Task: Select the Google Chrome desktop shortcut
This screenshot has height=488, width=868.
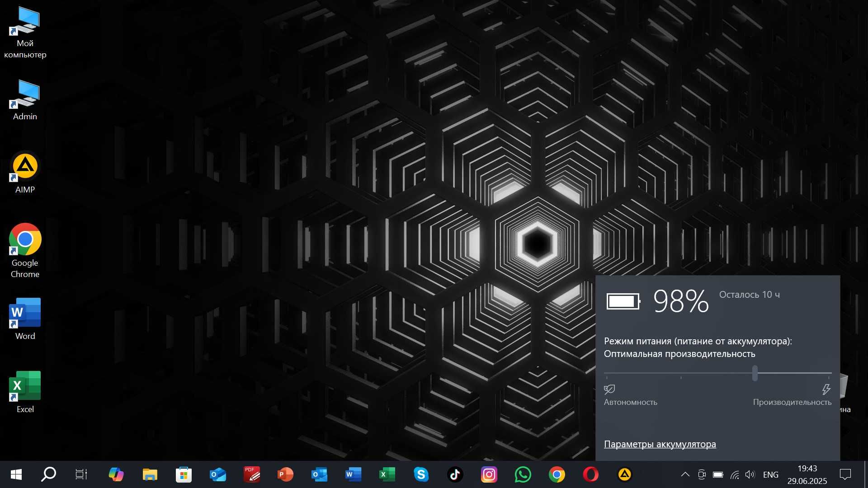Action: tap(25, 251)
